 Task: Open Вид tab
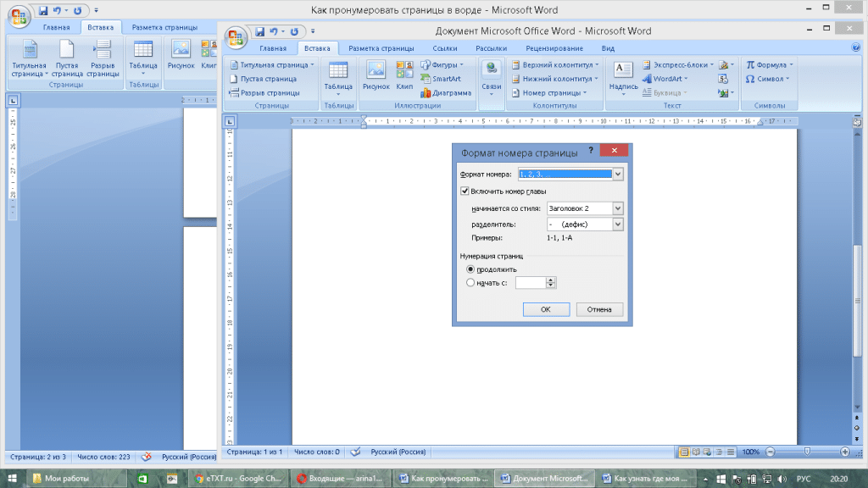point(608,48)
